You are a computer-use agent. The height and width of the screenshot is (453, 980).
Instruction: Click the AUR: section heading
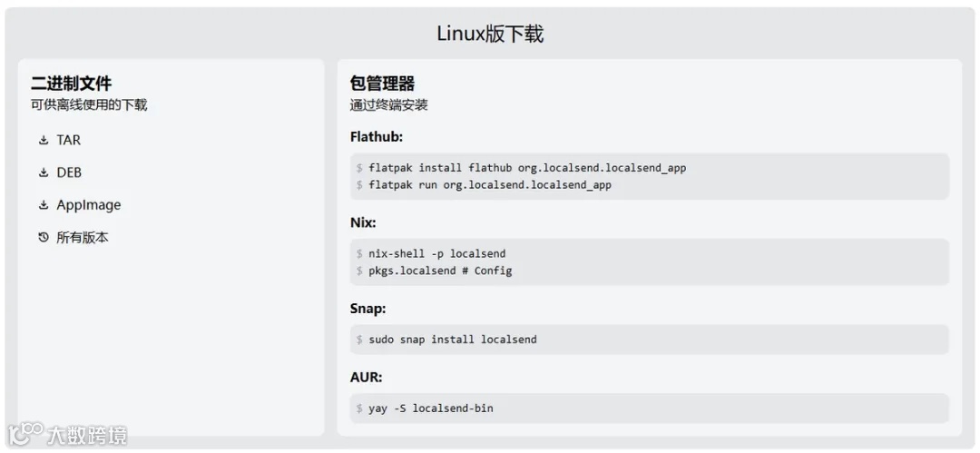click(x=366, y=377)
